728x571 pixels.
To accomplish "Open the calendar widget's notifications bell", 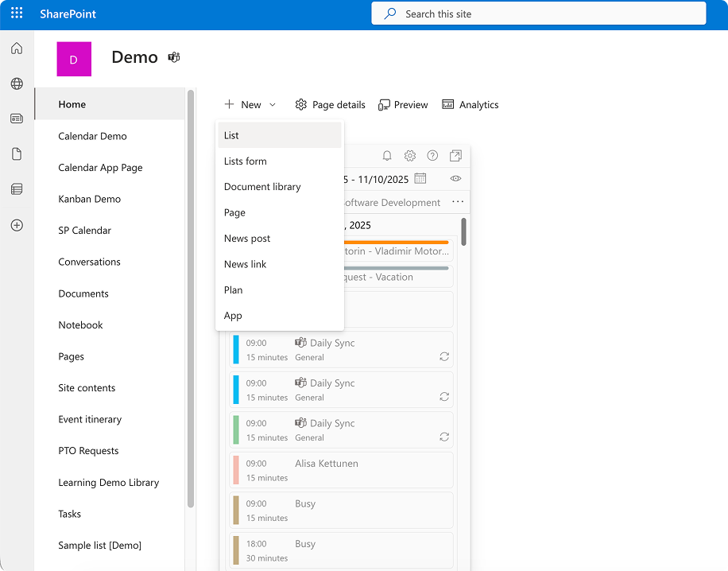I will click(387, 156).
